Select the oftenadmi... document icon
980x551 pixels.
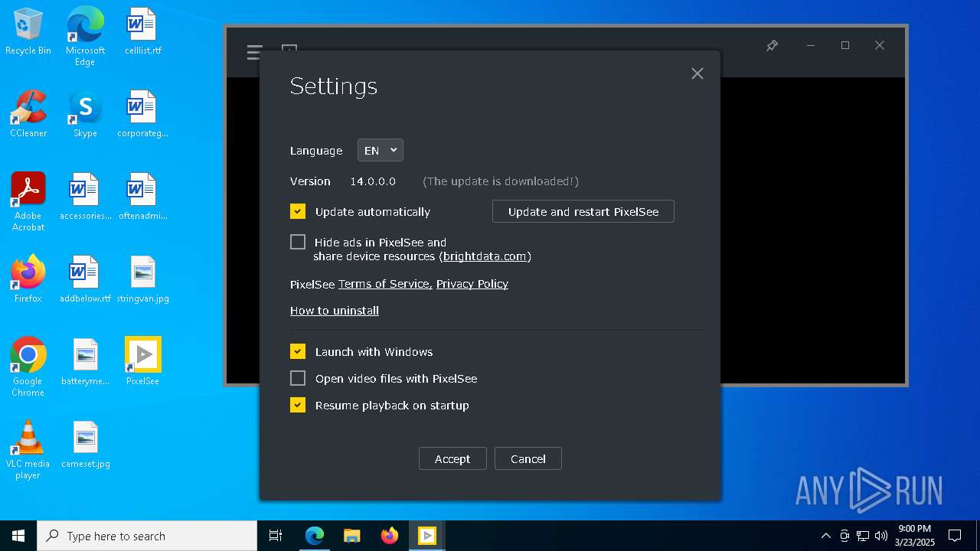pyautogui.click(x=142, y=197)
